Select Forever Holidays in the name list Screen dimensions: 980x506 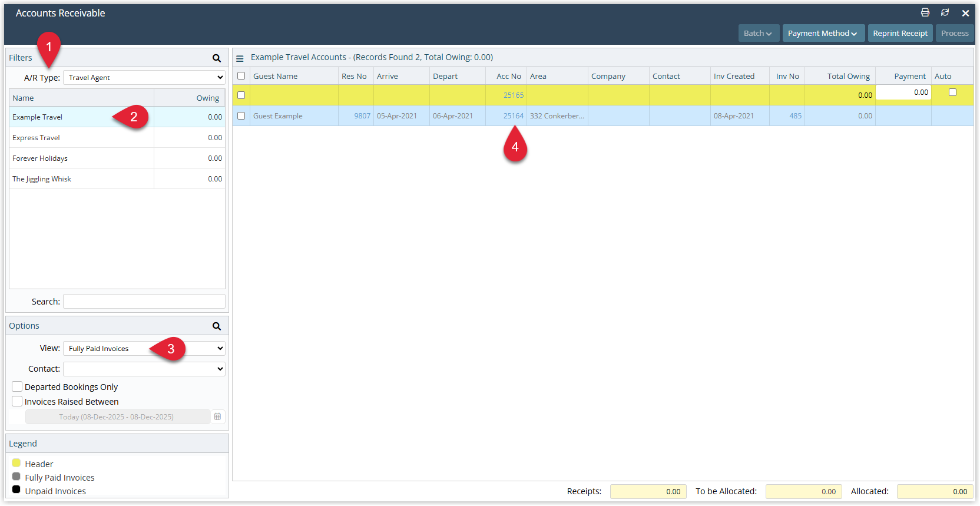point(117,158)
